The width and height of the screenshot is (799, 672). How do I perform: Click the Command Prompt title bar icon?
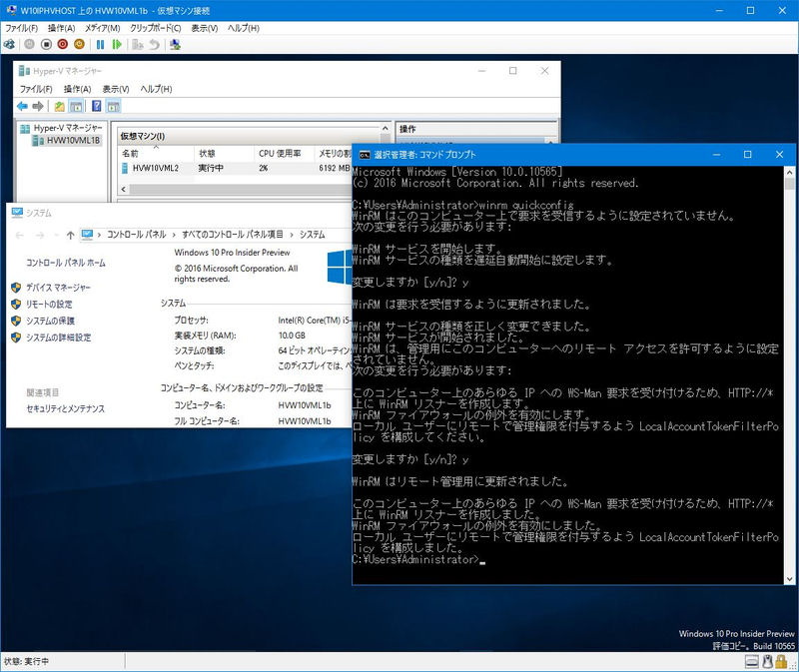365,155
